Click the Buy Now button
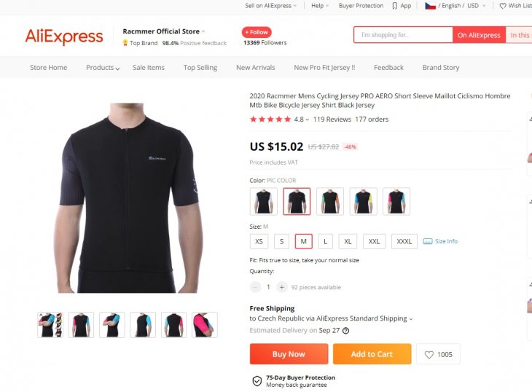532x392 pixels. 289,354
